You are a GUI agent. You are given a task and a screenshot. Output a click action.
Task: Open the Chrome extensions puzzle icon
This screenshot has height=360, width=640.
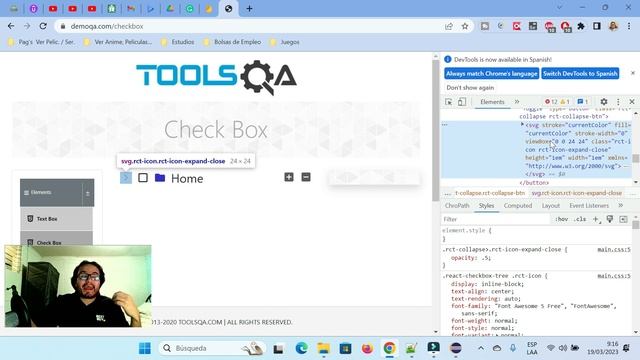point(581,26)
